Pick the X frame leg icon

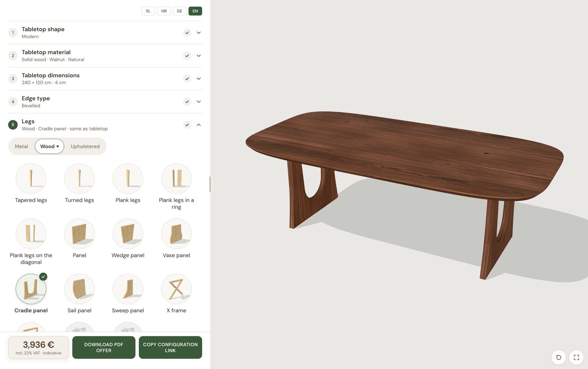click(176, 289)
